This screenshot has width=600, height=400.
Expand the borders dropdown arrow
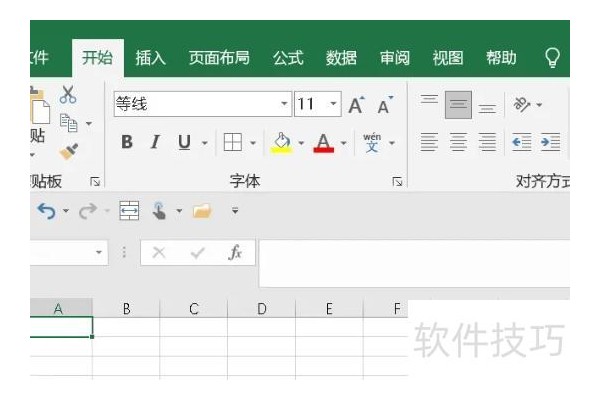pyautogui.click(x=253, y=143)
